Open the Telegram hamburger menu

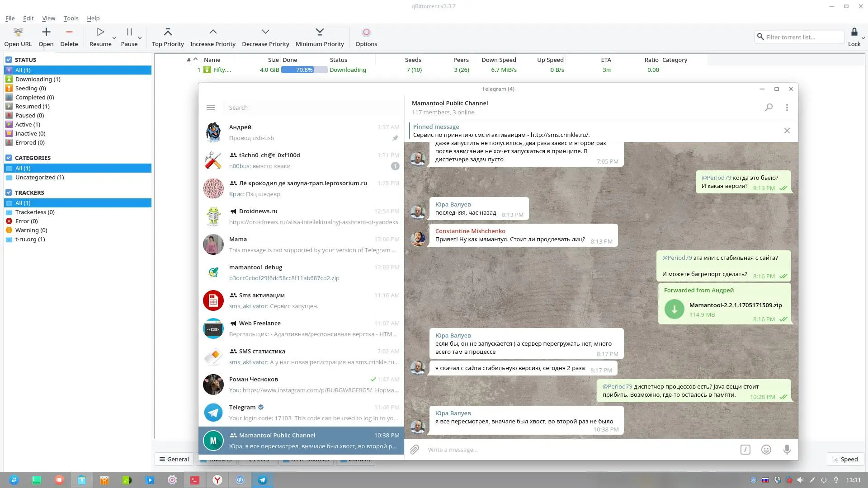coord(211,108)
